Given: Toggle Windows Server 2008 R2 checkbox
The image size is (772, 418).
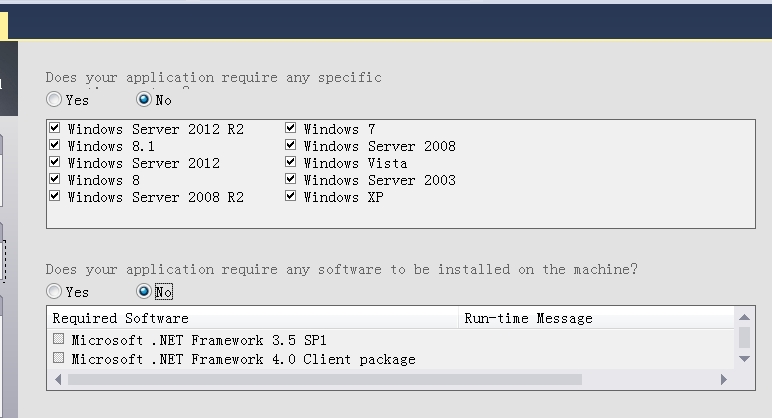Looking at the screenshot, I should (x=55, y=196).
